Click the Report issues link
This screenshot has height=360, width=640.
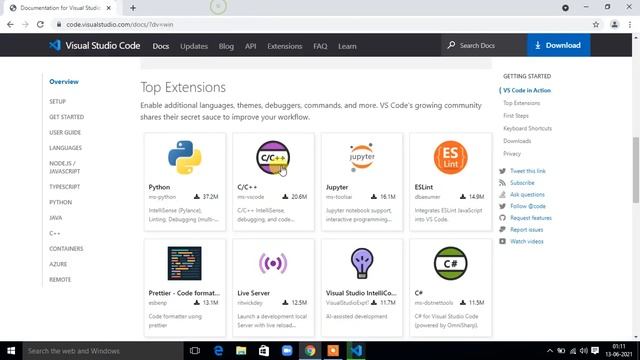point(527,230)
